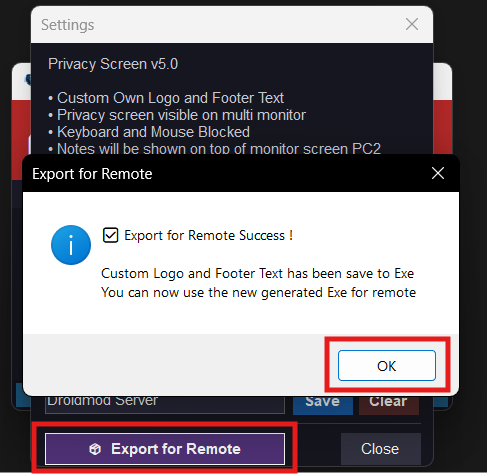Click the blue Save button
Image resolution: width=487 pixels, height=475 pixels.
click(x=323, y=405)
